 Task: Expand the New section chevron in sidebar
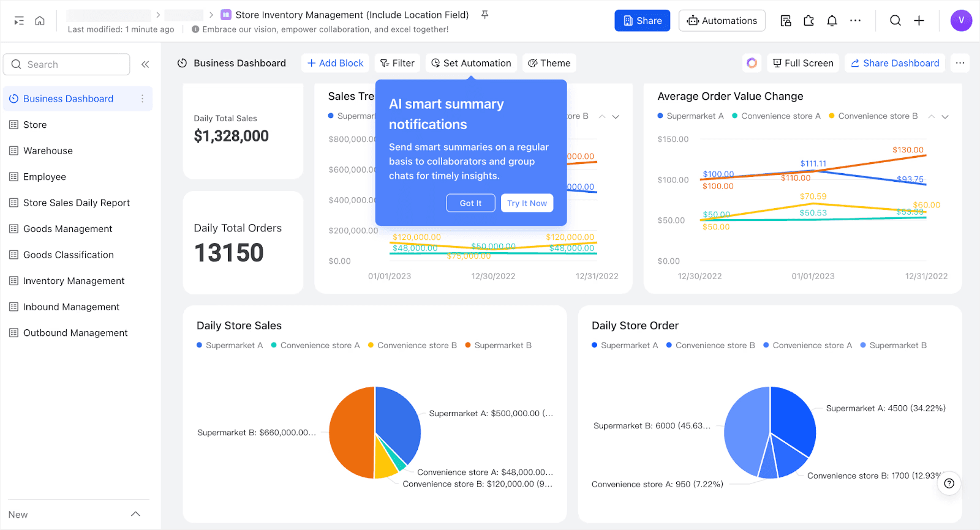(136, 514)
